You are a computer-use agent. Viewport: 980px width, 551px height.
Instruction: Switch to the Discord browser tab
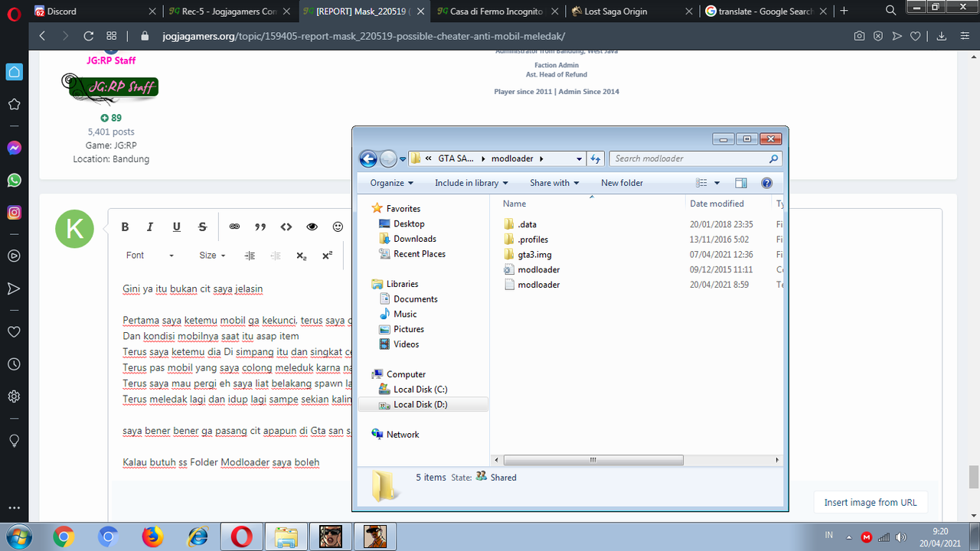coord(96,11)
